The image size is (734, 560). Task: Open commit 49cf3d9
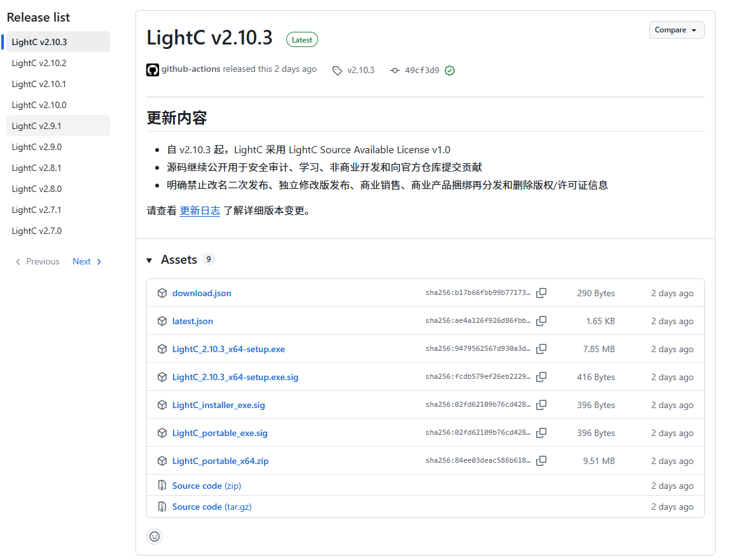422,70
